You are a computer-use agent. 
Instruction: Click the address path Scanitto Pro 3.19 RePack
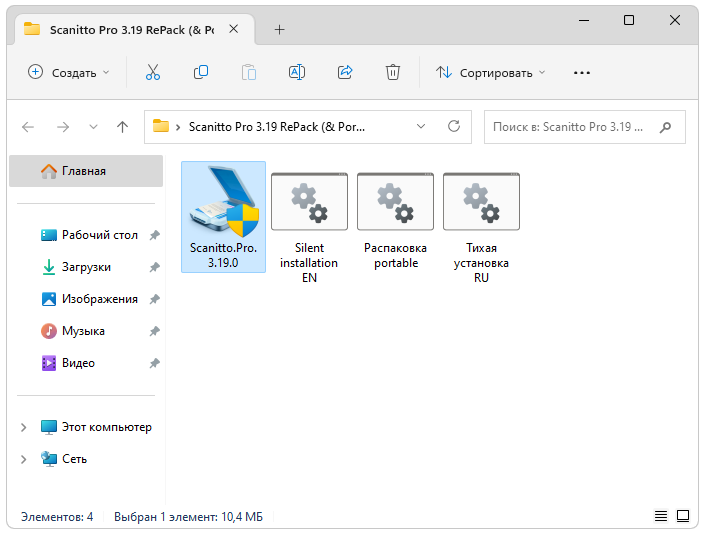click(277, 127)
